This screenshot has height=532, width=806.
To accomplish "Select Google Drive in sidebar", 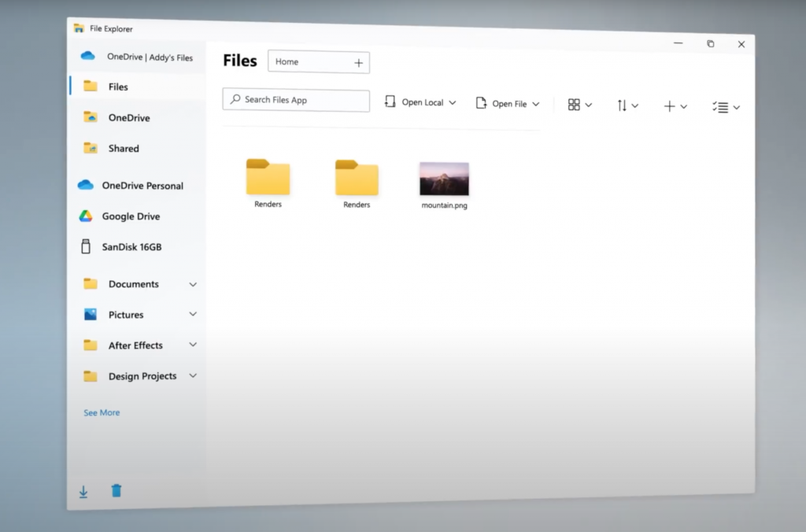I will [131, 216].
